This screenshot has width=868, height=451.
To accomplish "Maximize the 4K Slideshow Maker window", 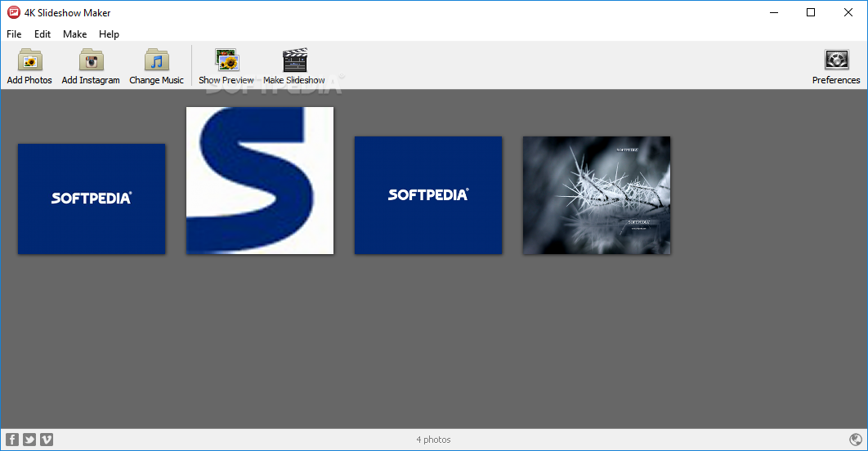I will point(811,12).
